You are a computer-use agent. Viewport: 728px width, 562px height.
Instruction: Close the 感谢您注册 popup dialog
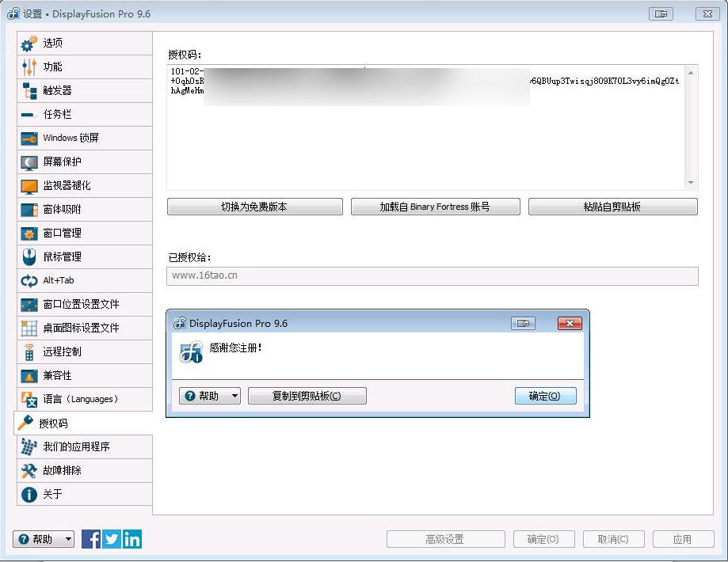coord(570,323)
